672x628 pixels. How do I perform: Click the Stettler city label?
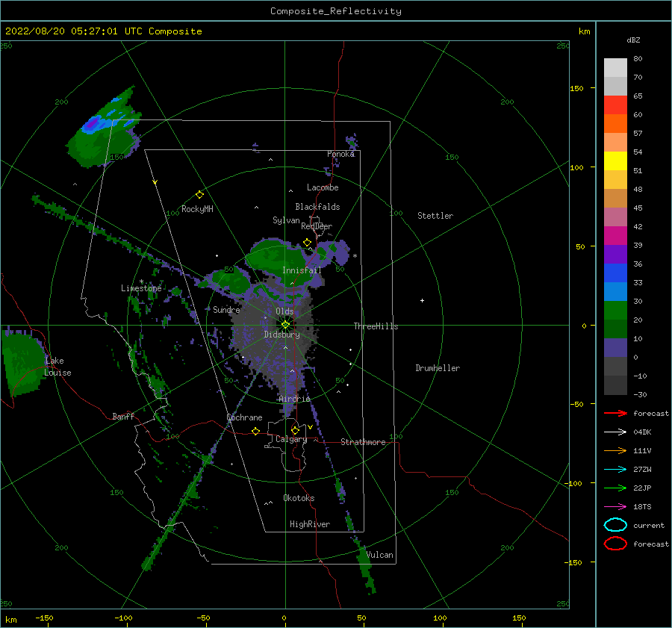coord(435,216)
